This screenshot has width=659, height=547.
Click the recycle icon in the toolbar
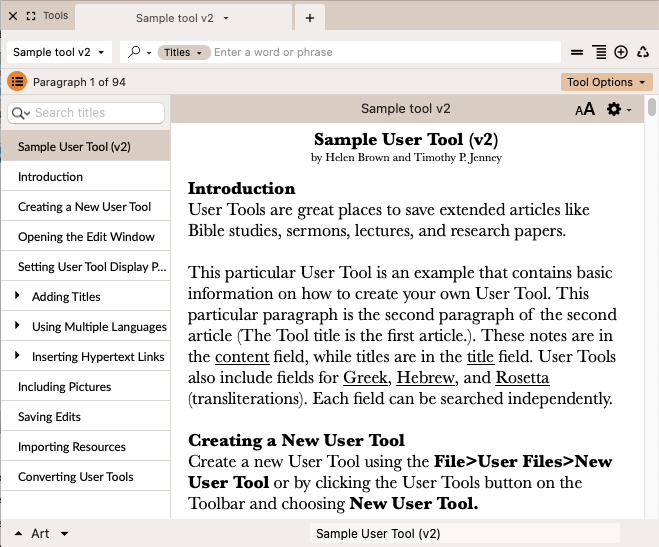[x=641, y=52]
